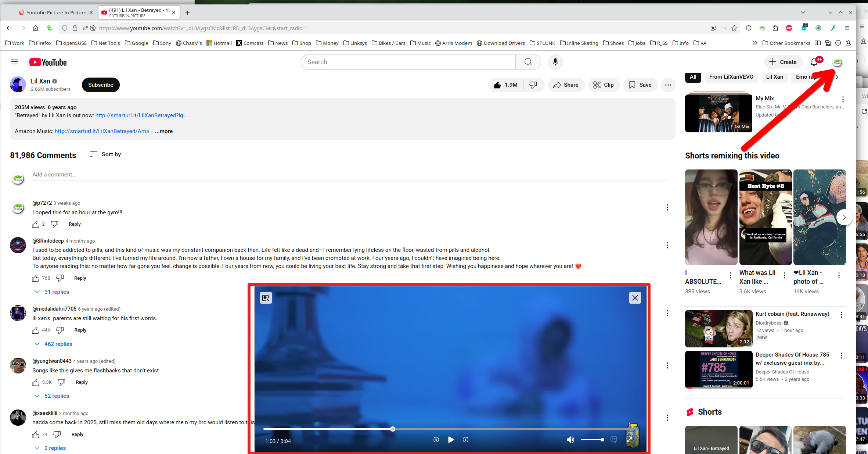This screenshot has width=868, height=454.
Task: Expand 462 replies under @medalidahri7705
Action: click(54, 344)
